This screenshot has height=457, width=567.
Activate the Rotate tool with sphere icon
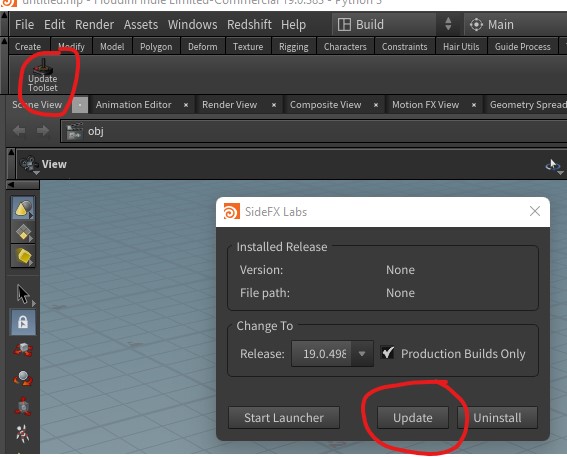[x=23, y=378]
